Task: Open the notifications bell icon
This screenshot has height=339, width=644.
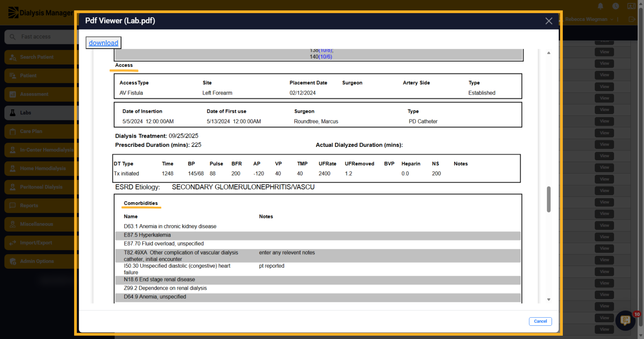Action: pyautogui.click(x=600, y=6)
